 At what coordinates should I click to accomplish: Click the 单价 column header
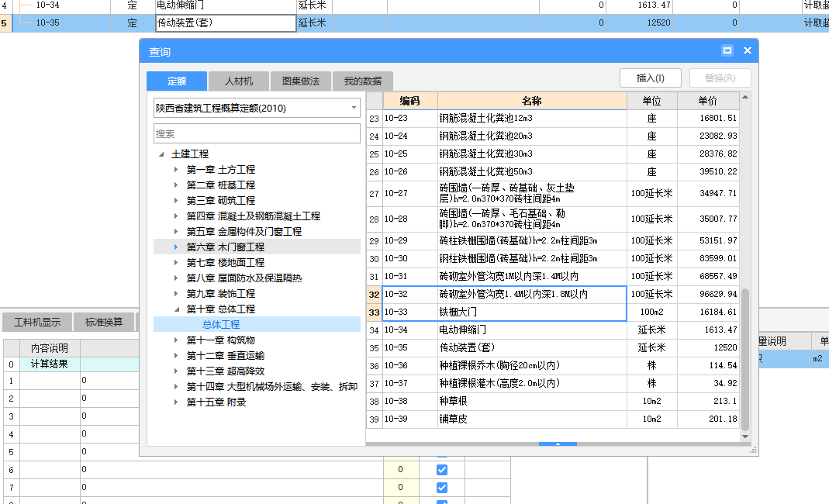[708, 101]
